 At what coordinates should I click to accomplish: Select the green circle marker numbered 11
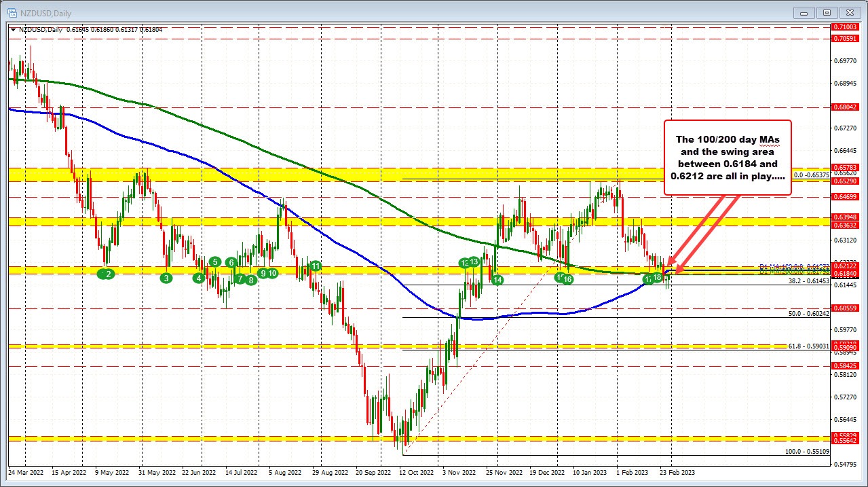(x=316, y=266)
